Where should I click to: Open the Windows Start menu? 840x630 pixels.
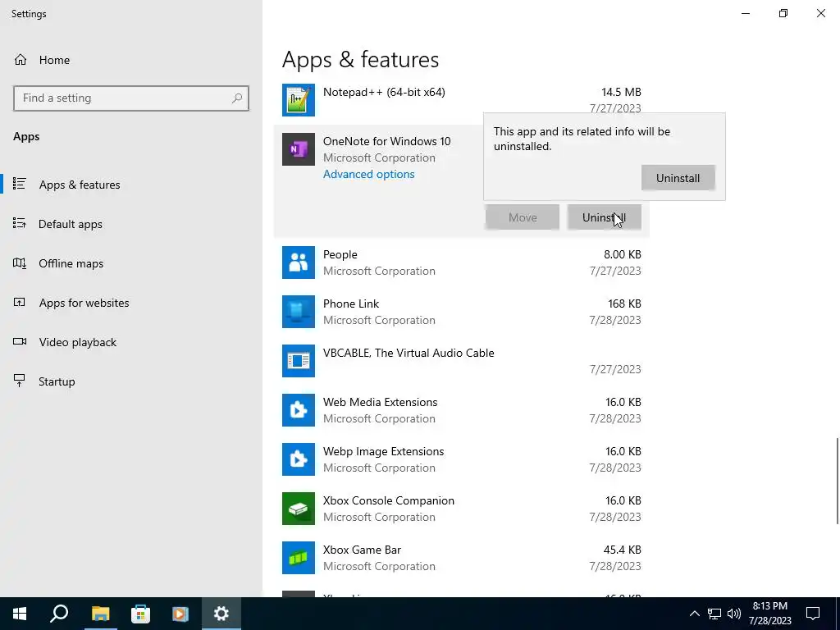pyautogui.click(x=20, y=614)
